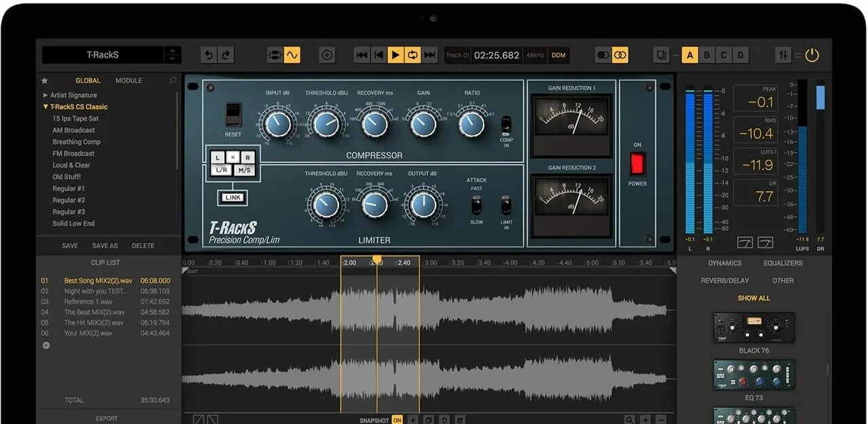Viewport: 868px width, 424px height.
Task: Click the EXPORT button
Action: (x=106, y=419)
